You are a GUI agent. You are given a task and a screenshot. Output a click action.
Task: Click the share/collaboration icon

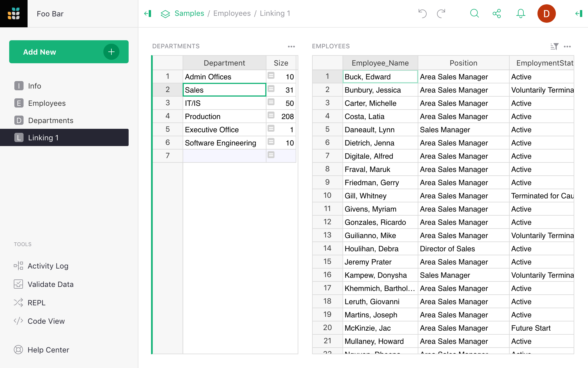(x=497, y=14)
